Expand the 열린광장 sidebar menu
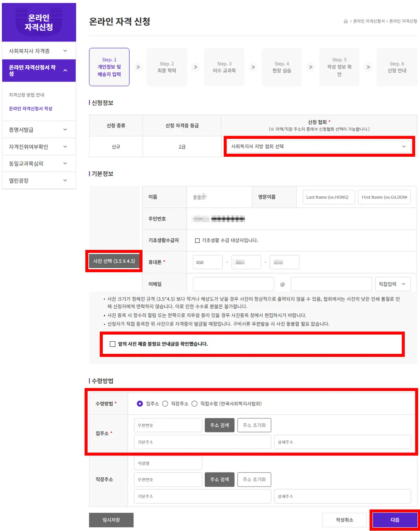 click(x=39, y=181)
